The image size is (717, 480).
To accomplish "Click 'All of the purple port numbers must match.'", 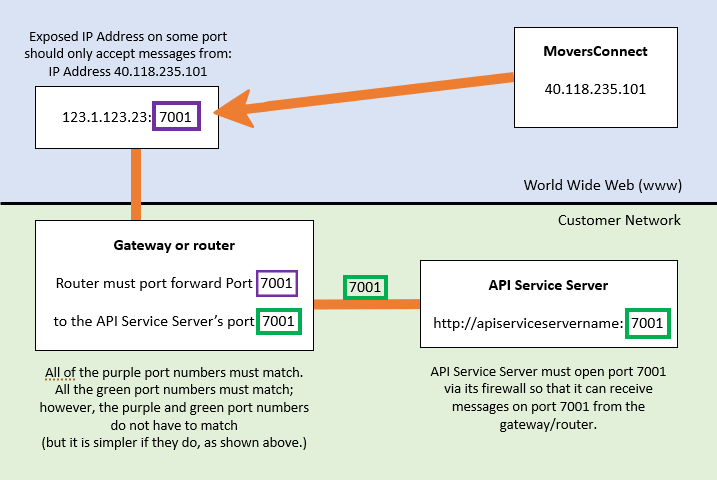I will tap(174, 373).
